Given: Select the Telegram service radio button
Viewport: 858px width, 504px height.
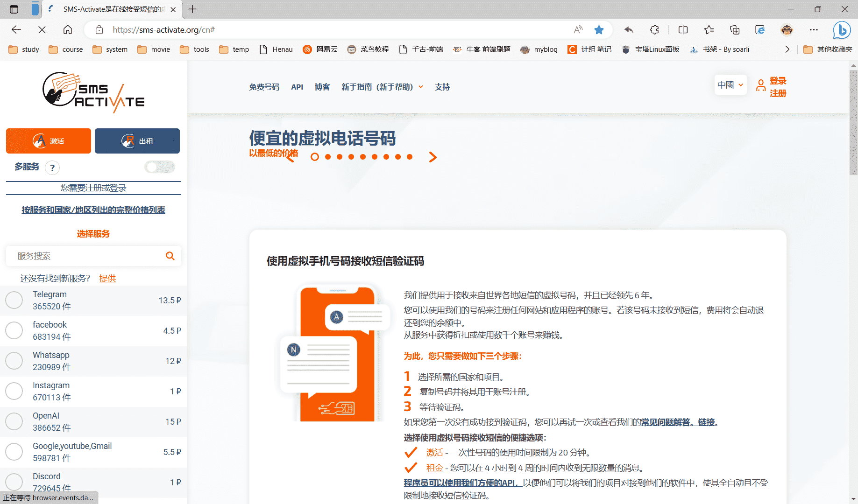Looking at the screenshot, I should point(14,300).
